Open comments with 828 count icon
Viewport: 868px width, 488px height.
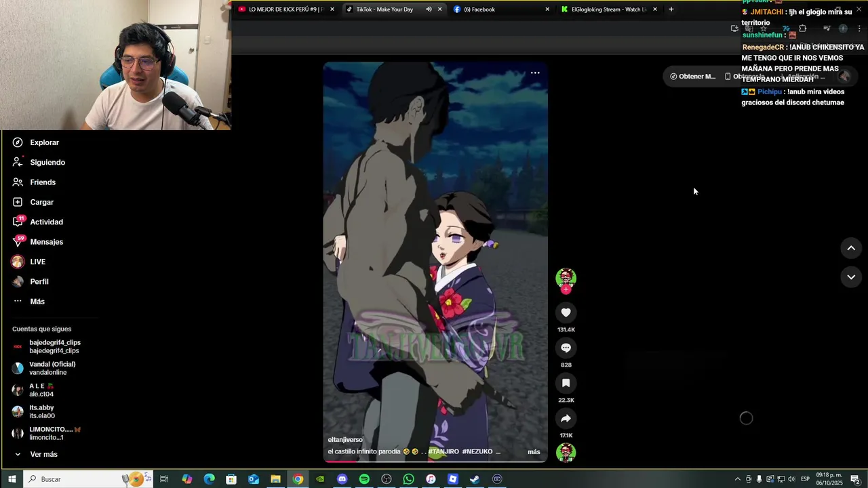click(566, 348)
